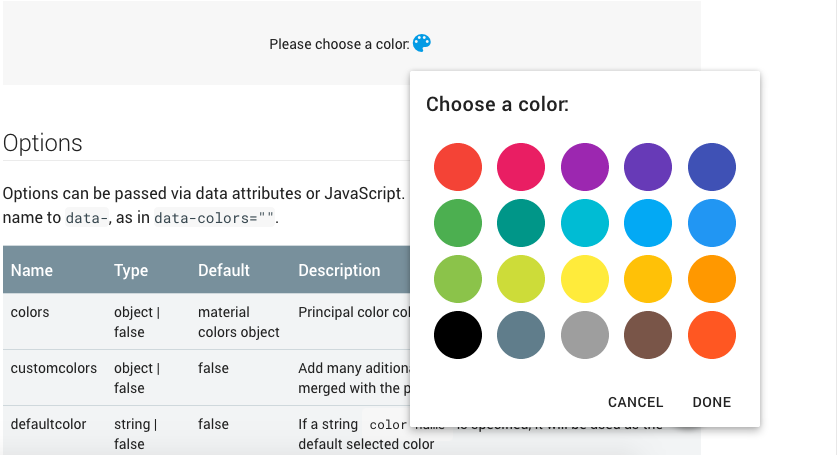The width and height of the screenshot is (837, 455).
Task: Pick the indigo color swatch
Action: tap(712, 167)
